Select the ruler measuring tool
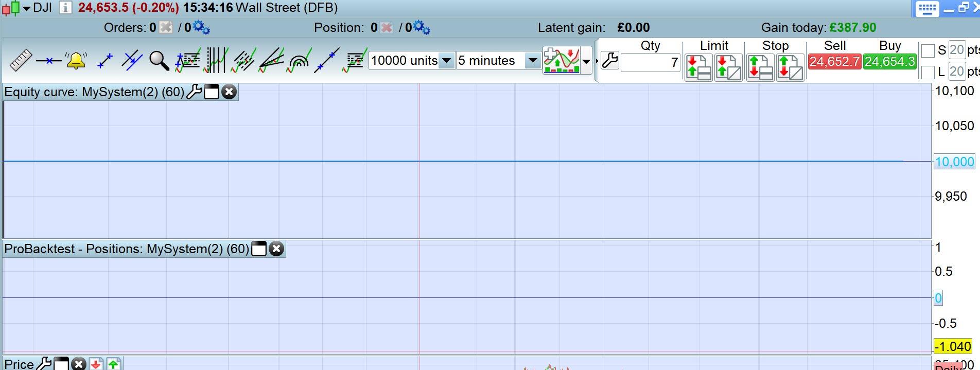This screenshot has width=980, height=370. click(21, 60)
